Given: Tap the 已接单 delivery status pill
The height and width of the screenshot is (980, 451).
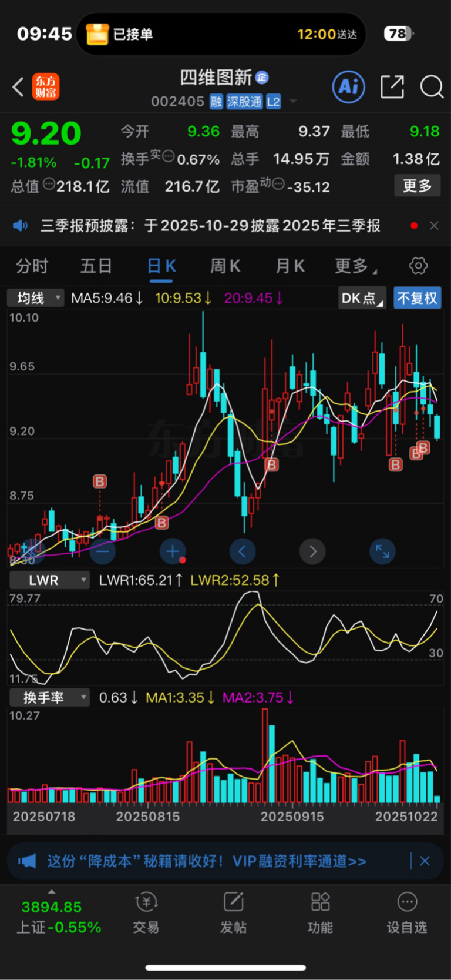Looking at the screenshot, I should tap(221, 34).
